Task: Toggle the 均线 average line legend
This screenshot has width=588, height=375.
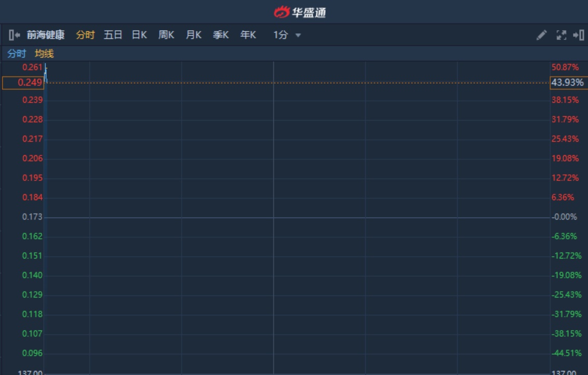Action: [x=44, y=53]
